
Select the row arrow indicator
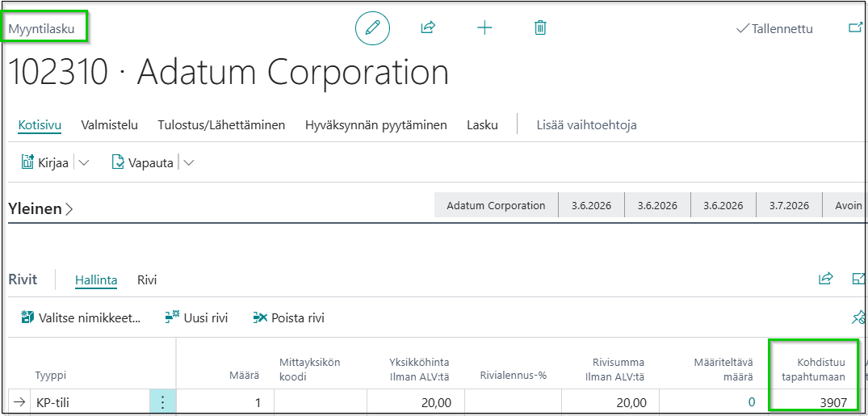[x=19, y=402]
